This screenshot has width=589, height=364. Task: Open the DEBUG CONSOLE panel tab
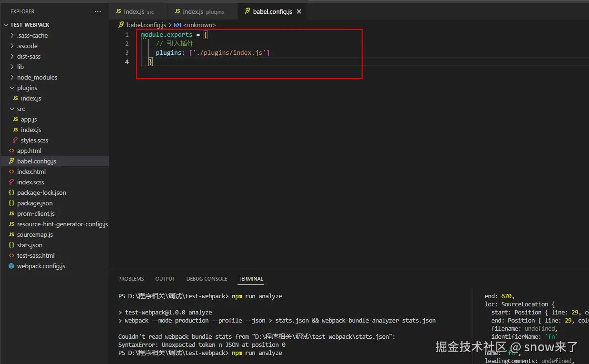pos(207,279)
